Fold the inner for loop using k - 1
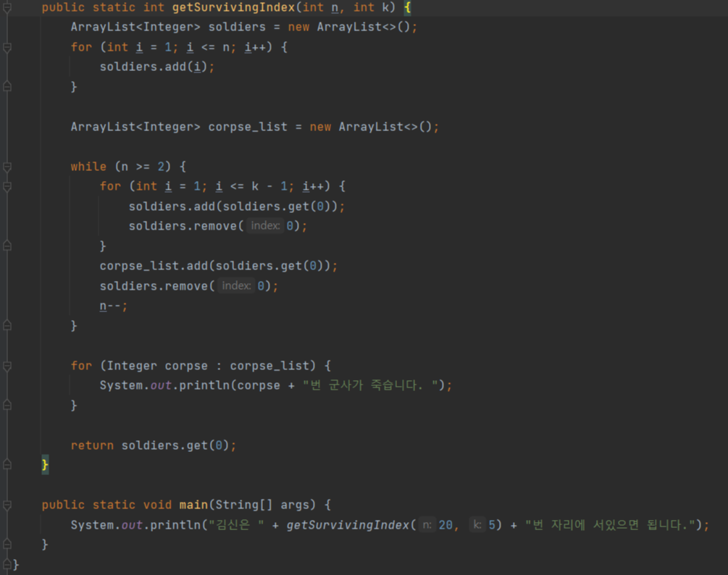The image size is (728, 575). (7, 187)
